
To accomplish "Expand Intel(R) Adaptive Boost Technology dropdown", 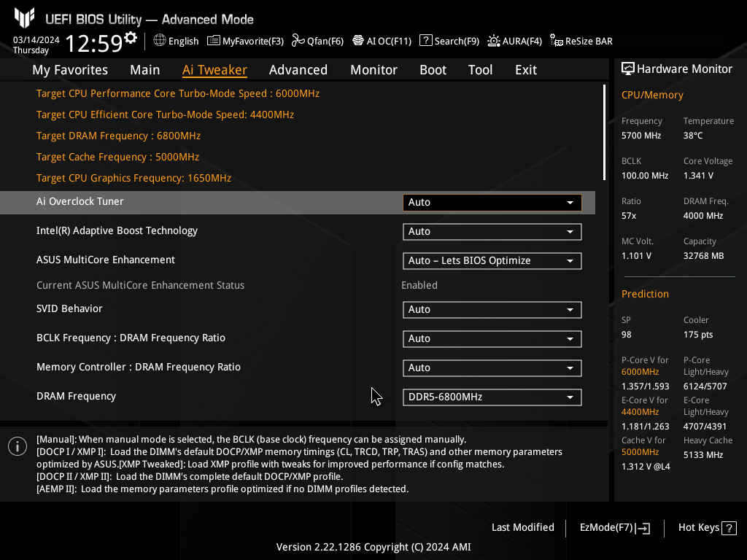I will (x=492, y=231).
